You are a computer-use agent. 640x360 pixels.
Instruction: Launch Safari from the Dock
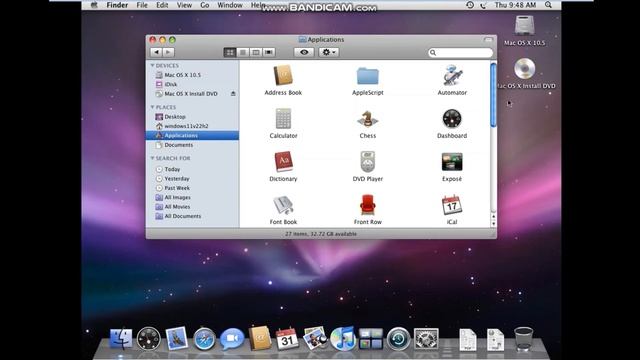pyautogui.click(x=204, y=339)
